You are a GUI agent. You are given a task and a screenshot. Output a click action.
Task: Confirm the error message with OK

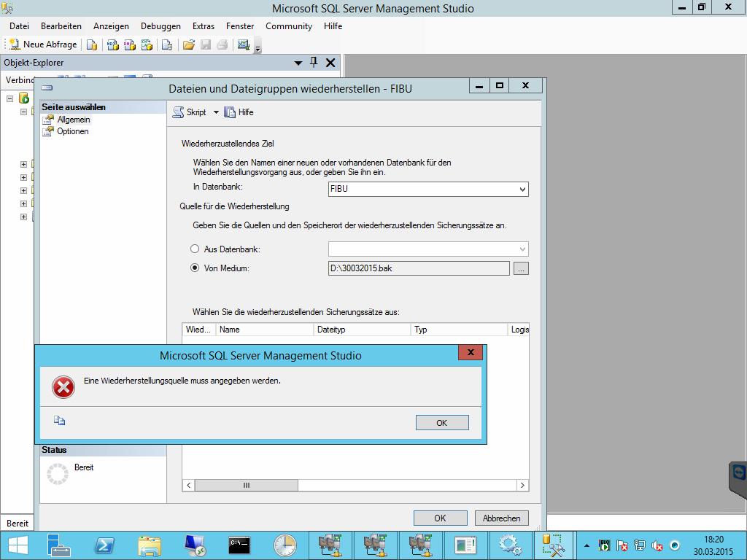[x=442, y=423]
